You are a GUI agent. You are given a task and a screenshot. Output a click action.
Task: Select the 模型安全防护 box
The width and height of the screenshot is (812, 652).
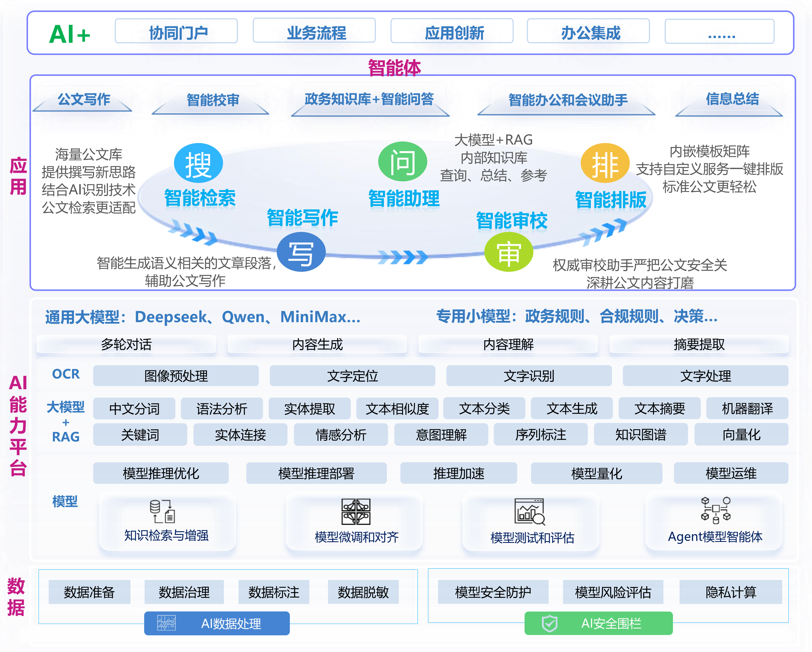493,592
